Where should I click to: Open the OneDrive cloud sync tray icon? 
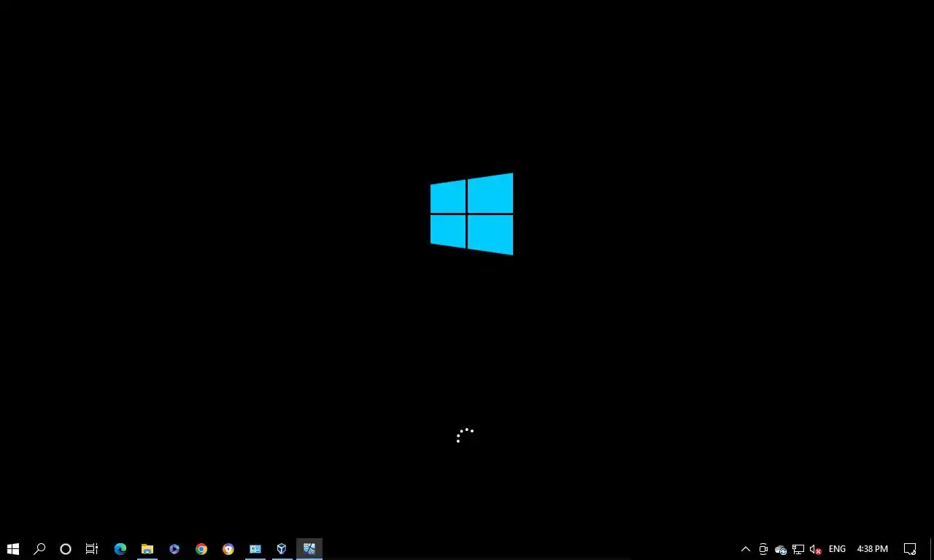click(781, 549)
